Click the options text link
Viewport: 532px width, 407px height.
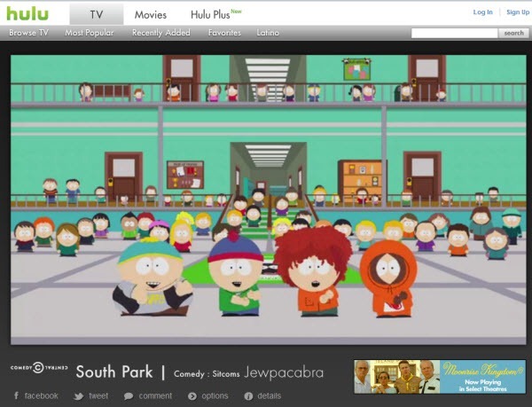click(x=215, y=395)
